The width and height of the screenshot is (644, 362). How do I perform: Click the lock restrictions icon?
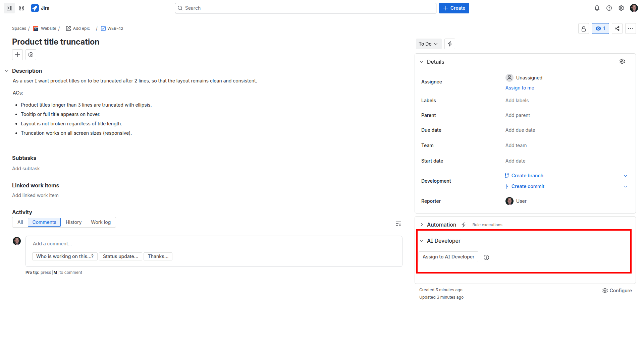(x=584, y=28)
